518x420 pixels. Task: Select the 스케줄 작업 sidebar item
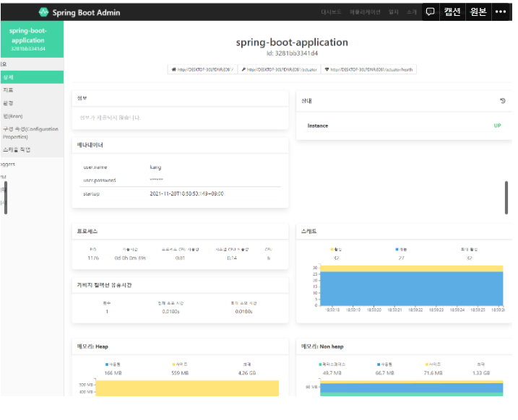[x=32, y=150]
